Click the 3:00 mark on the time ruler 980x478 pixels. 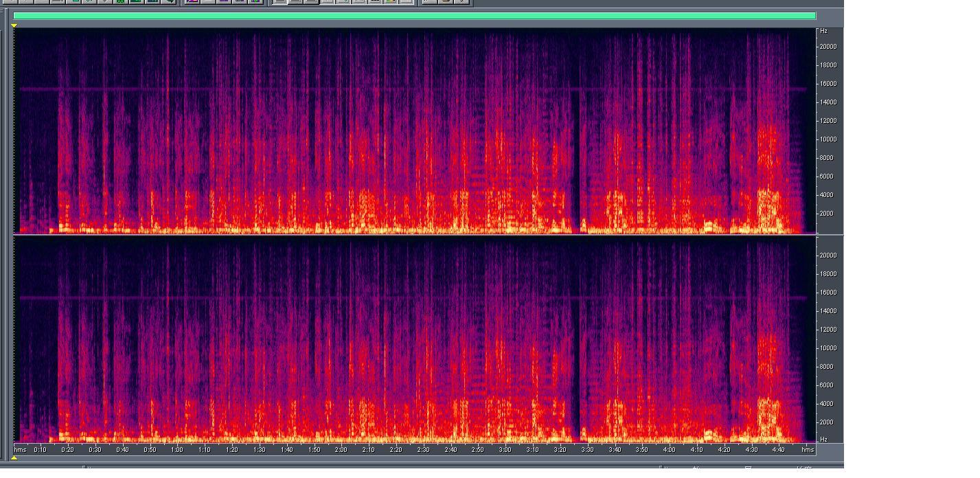point(505,450)
